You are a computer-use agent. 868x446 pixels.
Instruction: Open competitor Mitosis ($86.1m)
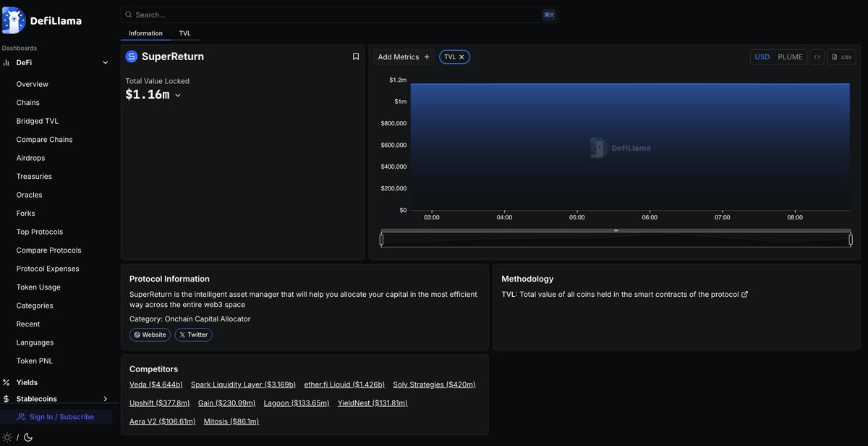[x=231, y=421]
